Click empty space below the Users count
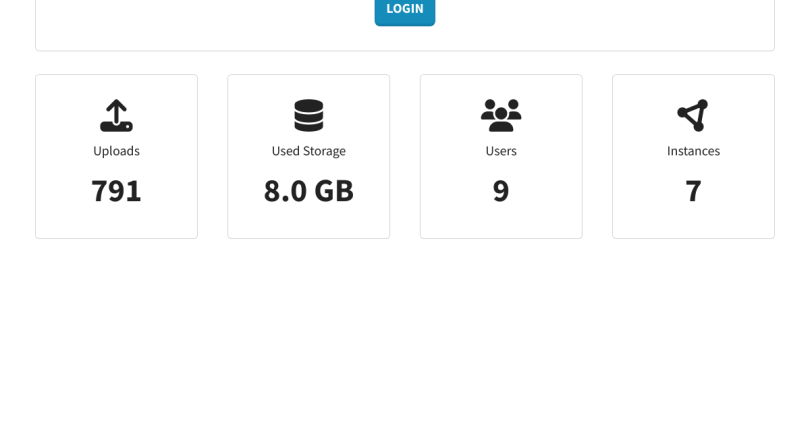 point(500,224)
